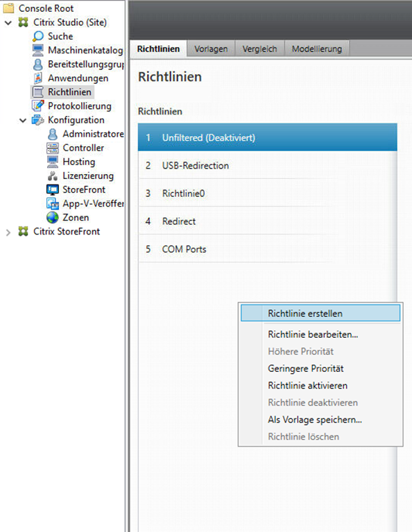Image resolution: width=412 pixels, height=532 pixels.
Task: Select the USB-Redirection policy row
Action: point(268,166)
